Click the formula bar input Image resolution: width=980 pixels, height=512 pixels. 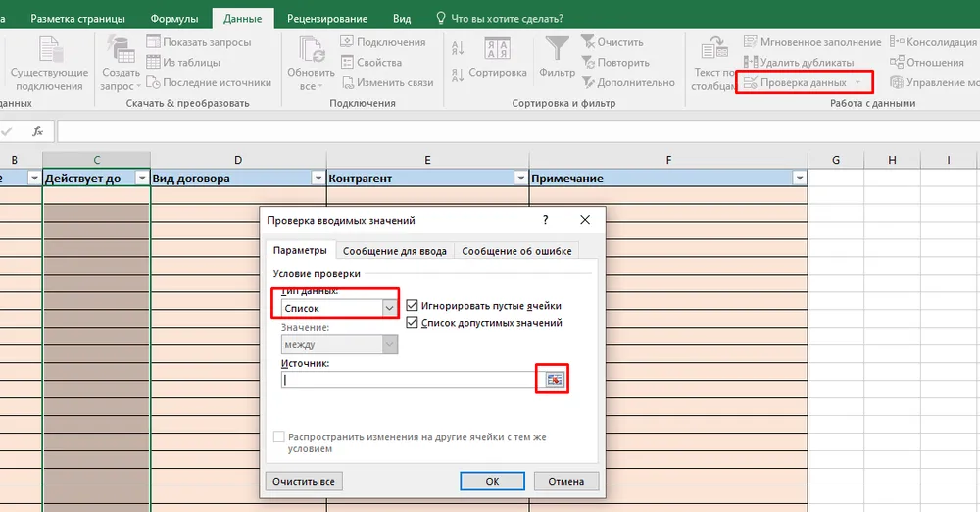pos(518,131)
